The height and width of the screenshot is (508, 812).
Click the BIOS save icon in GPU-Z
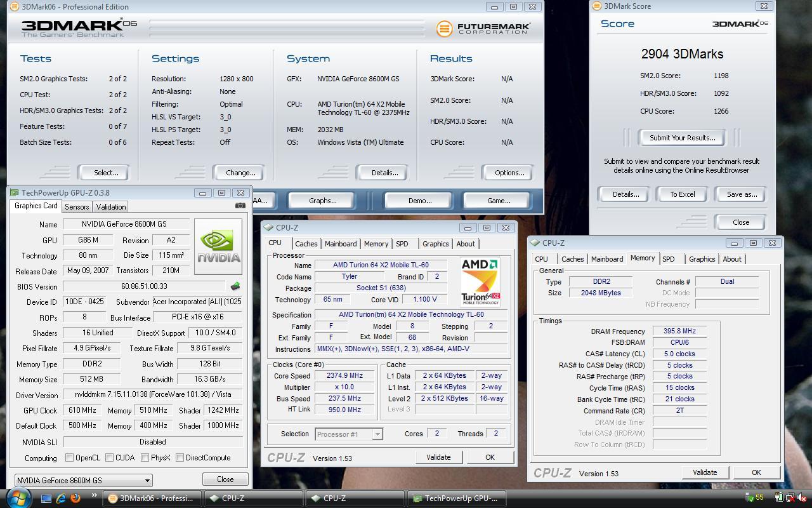coord(235,286)
